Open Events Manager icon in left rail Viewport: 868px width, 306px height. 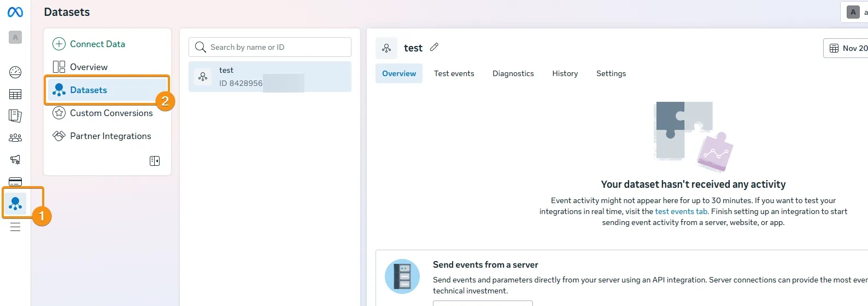(x=15, y=204)
